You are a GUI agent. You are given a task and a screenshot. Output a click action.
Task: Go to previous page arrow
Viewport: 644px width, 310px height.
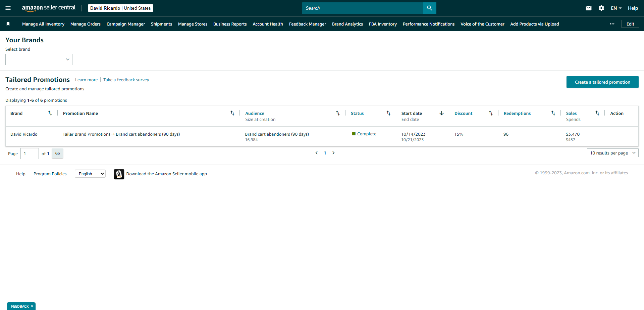pos(316,153)
